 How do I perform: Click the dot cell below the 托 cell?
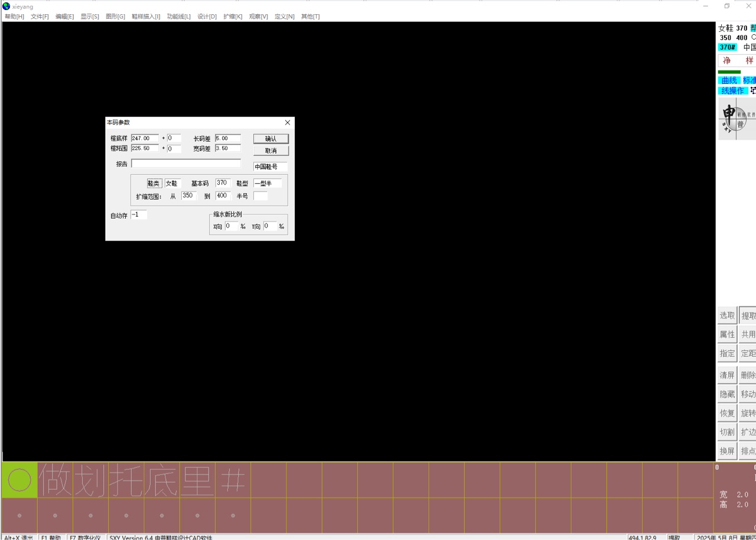pos(126,516)
